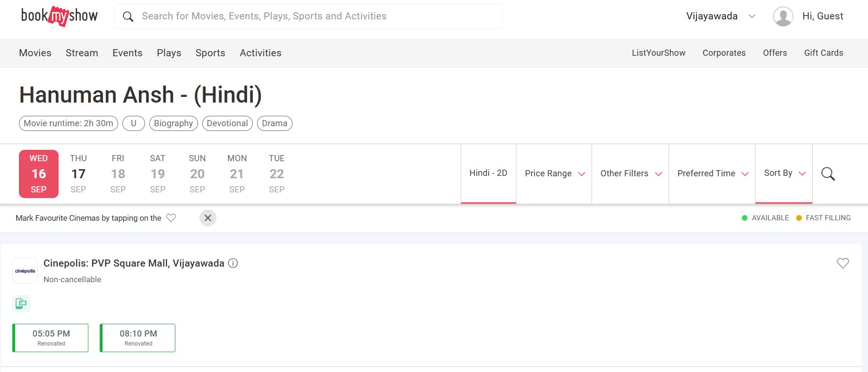The image size is (868, 372).
Task: Book the 08:10 PM showtime
Action: 138,338
